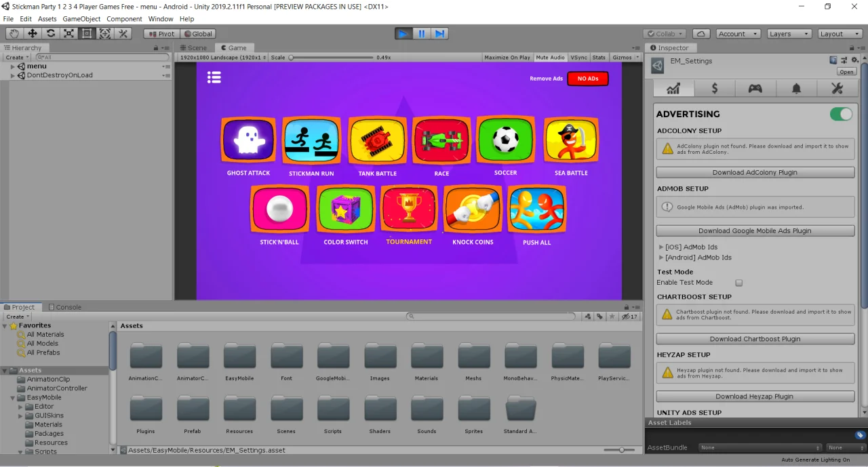The width and height of the screenshot is (868, 467).
Task: Enable Test Mode checkbox
Action: 739,283
